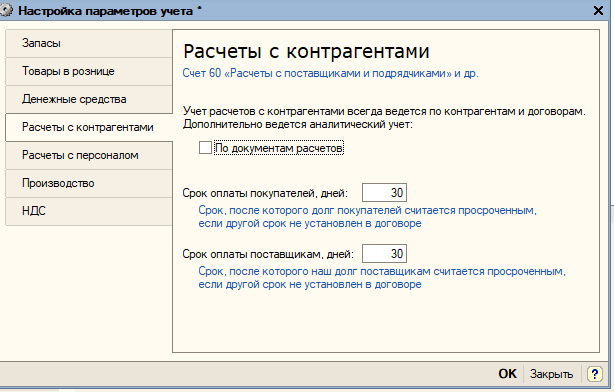The image size is (614, 392).
Task: Close the Настройка параметров учета window
Action: coord(598,11)
